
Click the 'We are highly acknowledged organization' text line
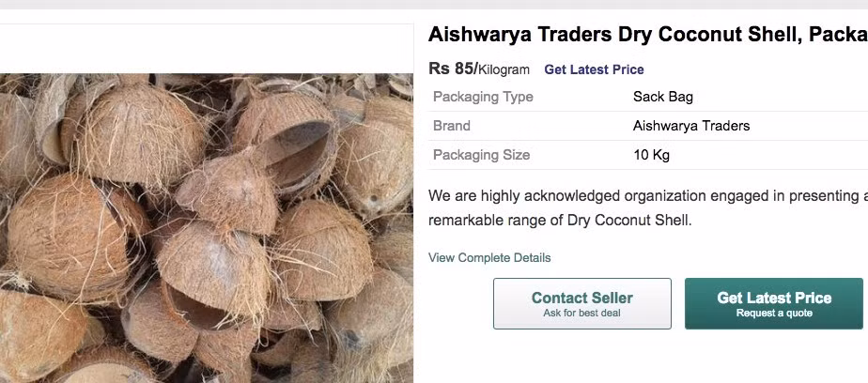pyautogui.click(x=647, y=196)
